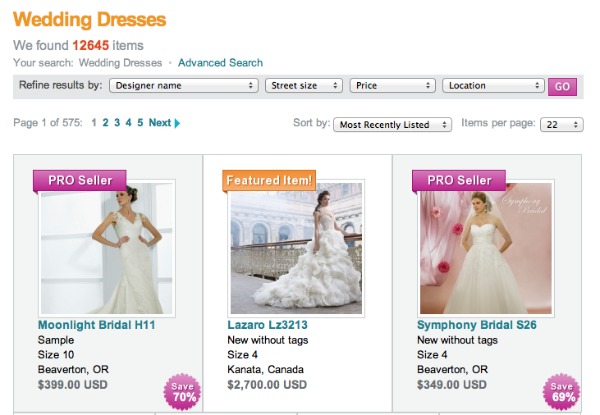Viewport: 600px width, 415px height.
Task: Open the Symphony Bridal S26 photo
Action: pyautogui.click(x=486, y=248)
